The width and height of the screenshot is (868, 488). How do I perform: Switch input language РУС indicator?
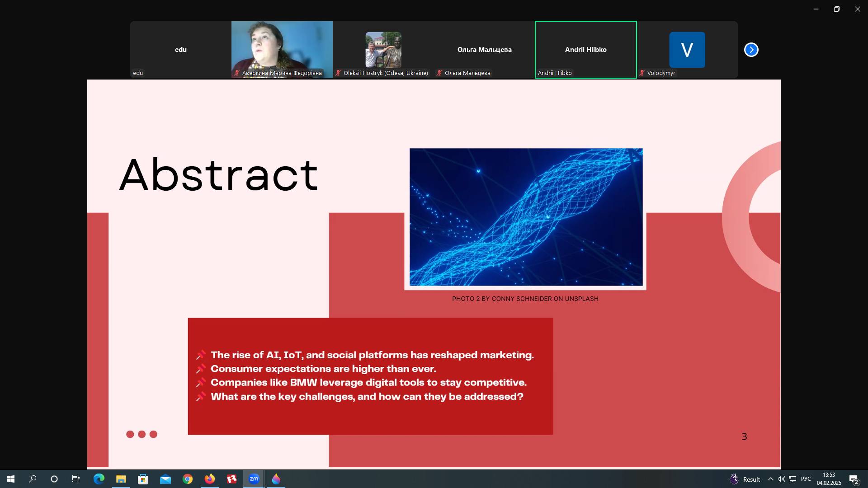point(806,479)
